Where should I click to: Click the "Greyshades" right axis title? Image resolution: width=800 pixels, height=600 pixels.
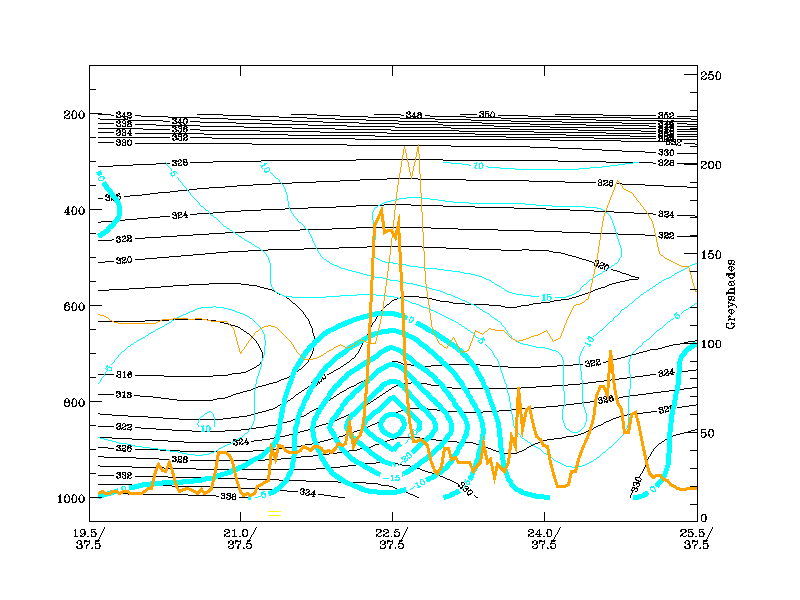731,294
